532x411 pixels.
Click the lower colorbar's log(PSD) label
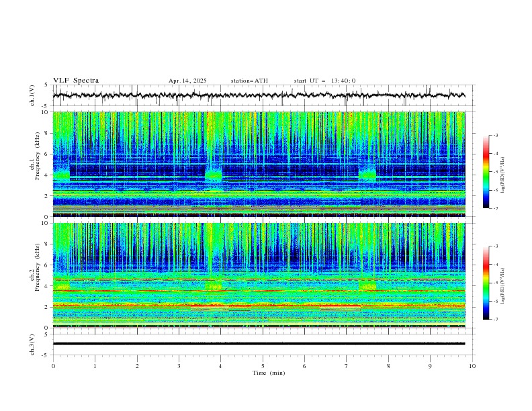[x=502, y=286]
